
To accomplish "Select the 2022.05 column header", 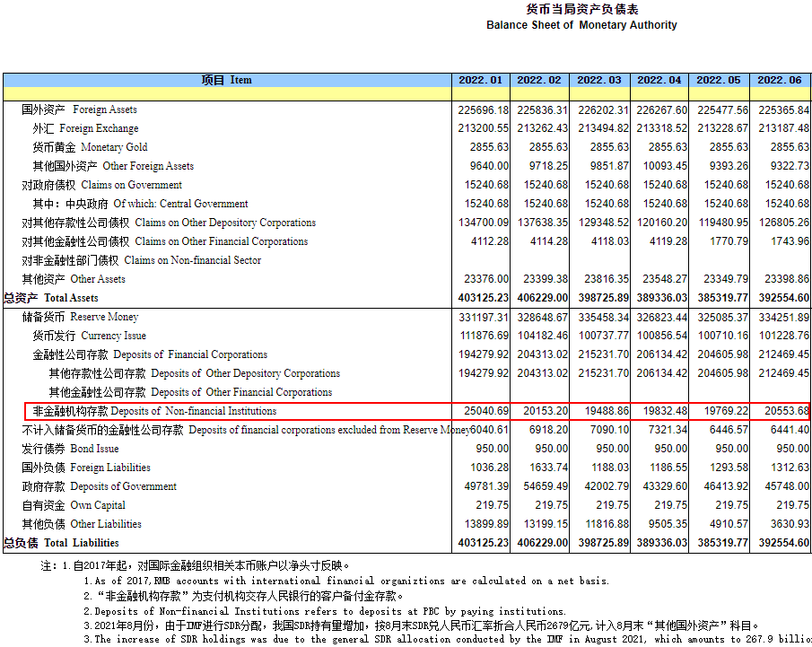I will point(719,80).
